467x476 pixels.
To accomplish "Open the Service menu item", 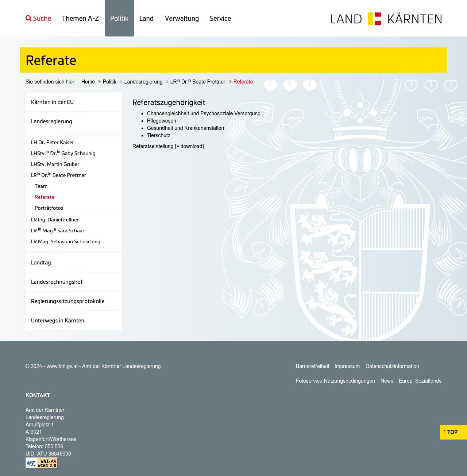I will pos(220,18).
